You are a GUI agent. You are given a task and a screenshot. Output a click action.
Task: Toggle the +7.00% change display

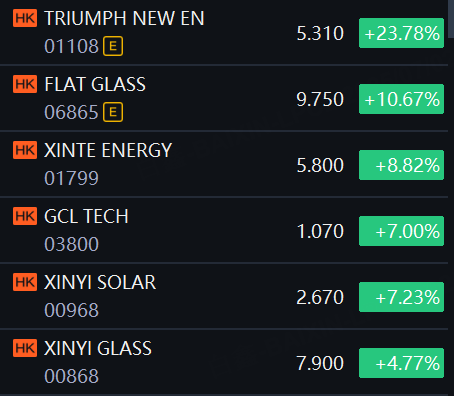tap(401, 231)
